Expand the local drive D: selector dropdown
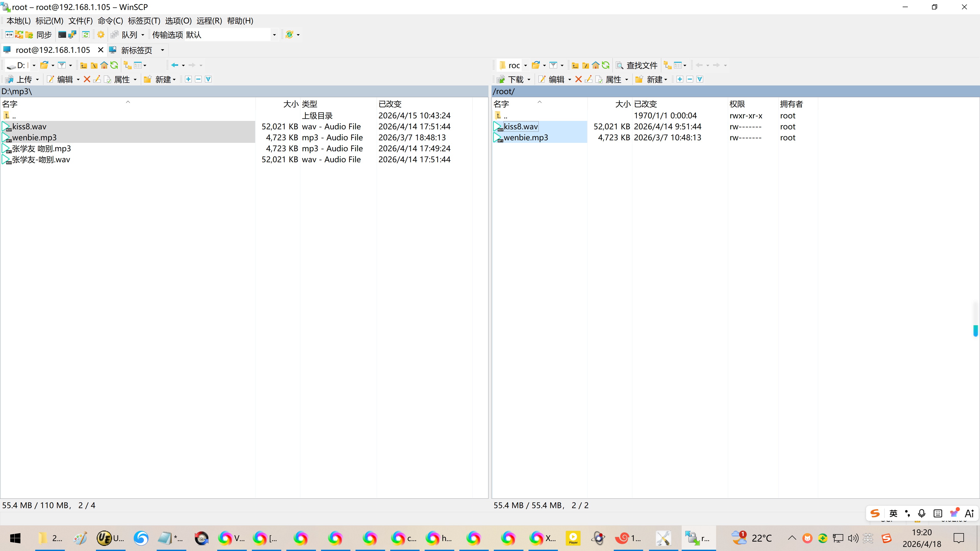 coord(34,65)
